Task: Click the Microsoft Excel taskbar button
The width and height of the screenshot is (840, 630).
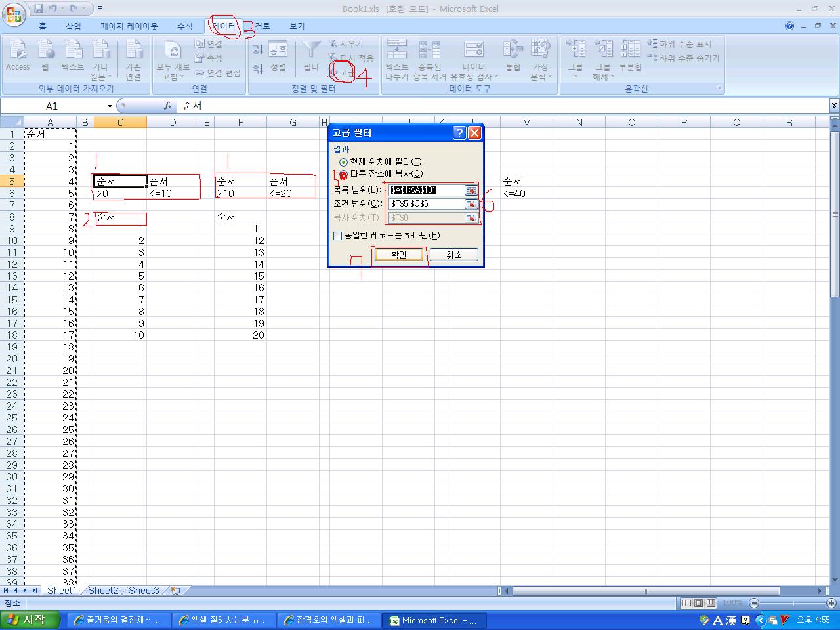Action: [435, 620]
